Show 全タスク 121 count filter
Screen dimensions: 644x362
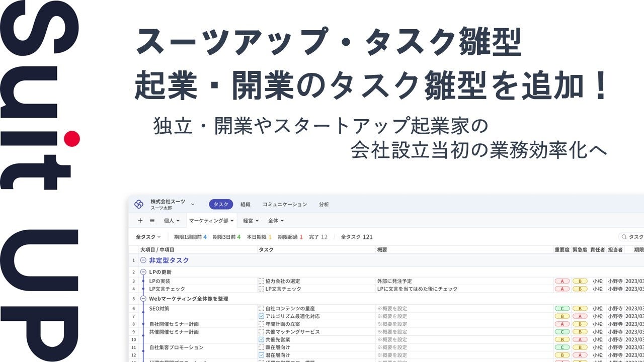coord(357,237)
